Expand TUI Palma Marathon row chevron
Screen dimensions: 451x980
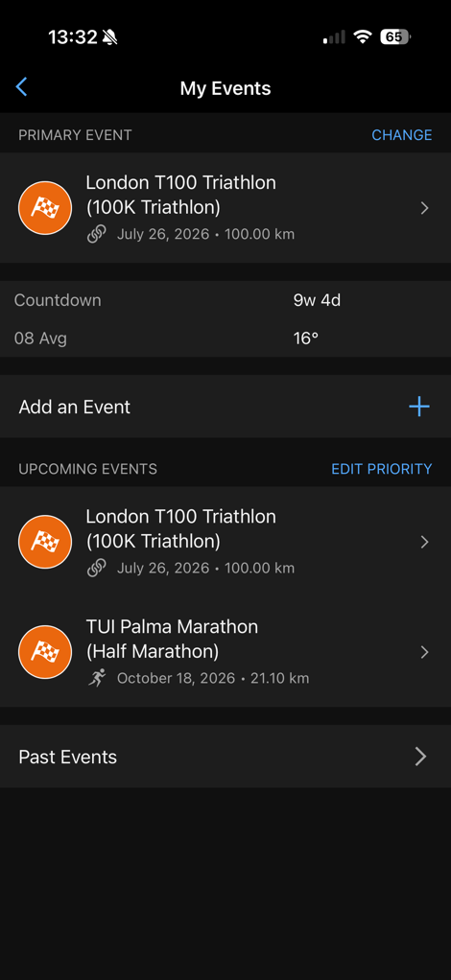tap(425, 652)
